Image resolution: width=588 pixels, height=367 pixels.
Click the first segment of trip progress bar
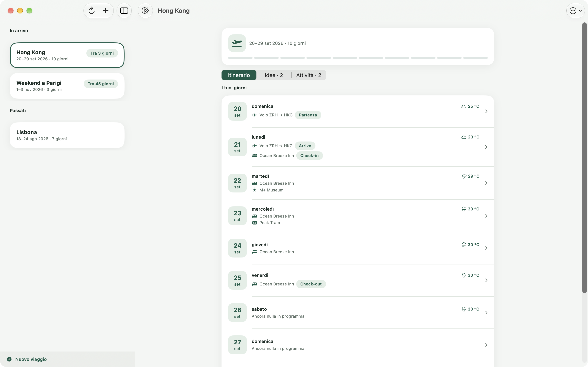click(x=240, y=58)
